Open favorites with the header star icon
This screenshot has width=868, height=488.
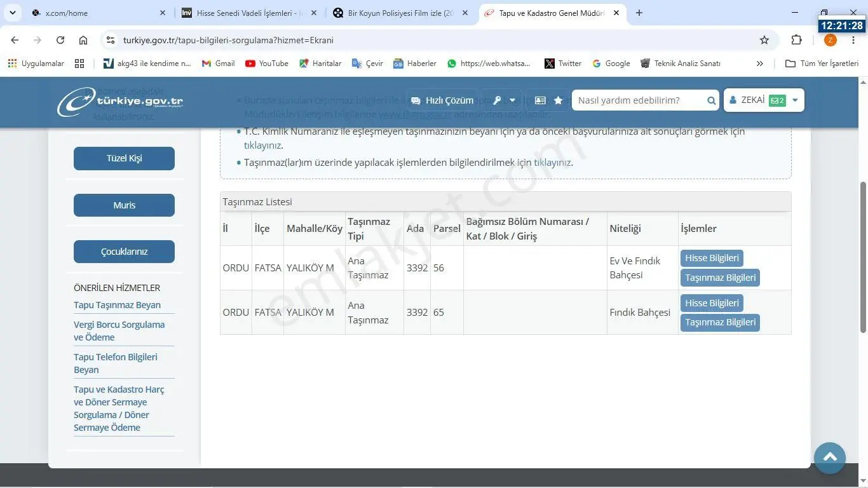click(558, 100)
